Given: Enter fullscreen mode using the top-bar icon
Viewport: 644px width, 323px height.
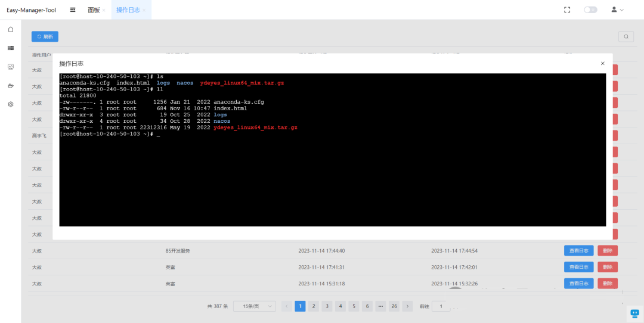Looking at the screenshot, I should (x=567, y=10).
